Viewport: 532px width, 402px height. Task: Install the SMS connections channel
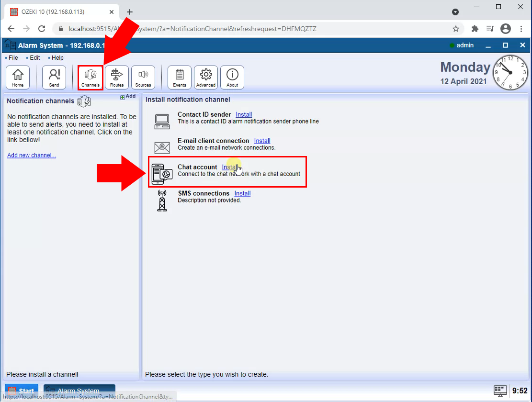coord(242,194)
